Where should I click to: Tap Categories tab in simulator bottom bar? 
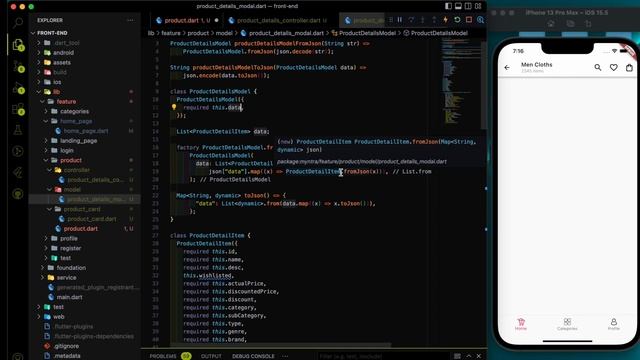point(567,324)
